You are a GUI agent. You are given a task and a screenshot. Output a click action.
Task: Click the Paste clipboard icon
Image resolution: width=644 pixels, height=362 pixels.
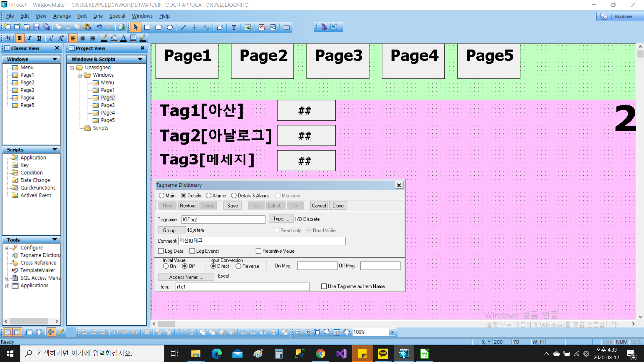click(x=87, y=27)
